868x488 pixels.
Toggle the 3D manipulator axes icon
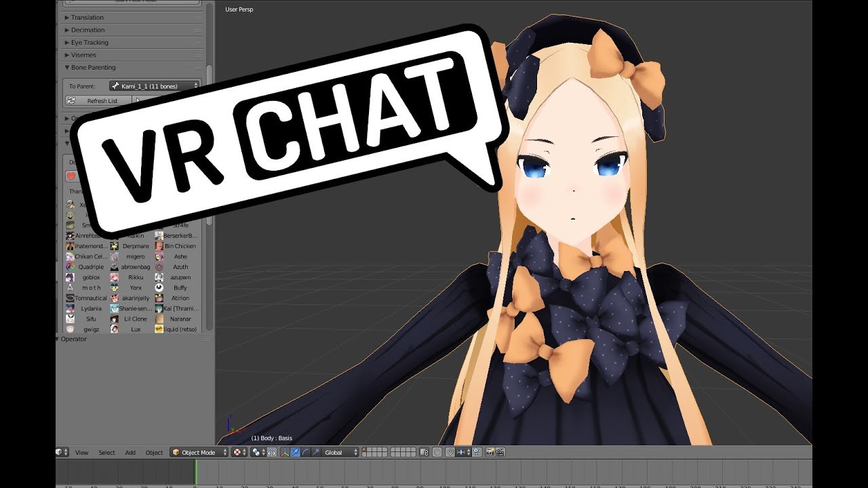click(285, 452)
